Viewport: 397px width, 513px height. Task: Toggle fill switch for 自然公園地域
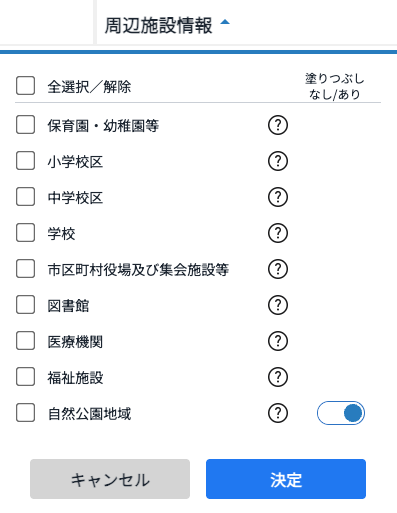click(x=341, y=413)
